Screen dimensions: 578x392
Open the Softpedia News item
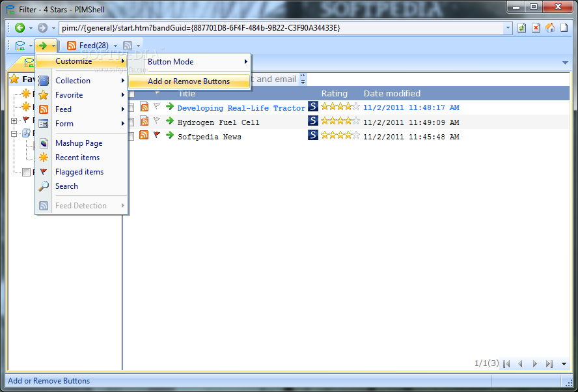click(210, 137)
